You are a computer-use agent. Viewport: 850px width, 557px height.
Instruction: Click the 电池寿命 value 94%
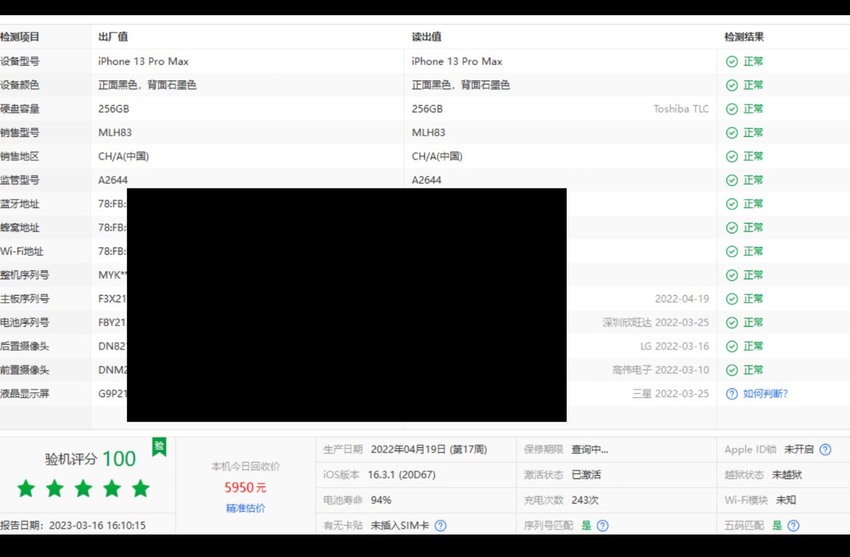[x=381, y=500]
